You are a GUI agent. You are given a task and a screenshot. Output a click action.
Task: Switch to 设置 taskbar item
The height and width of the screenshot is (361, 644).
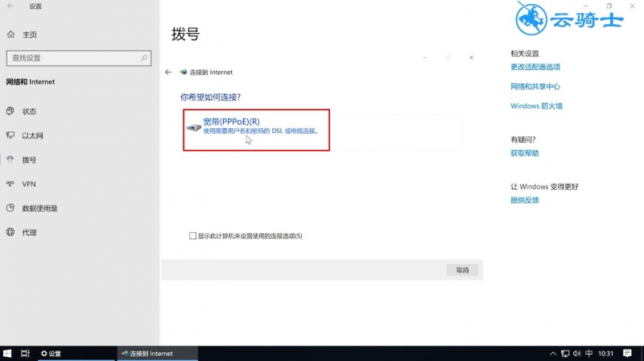click(76, 353)
